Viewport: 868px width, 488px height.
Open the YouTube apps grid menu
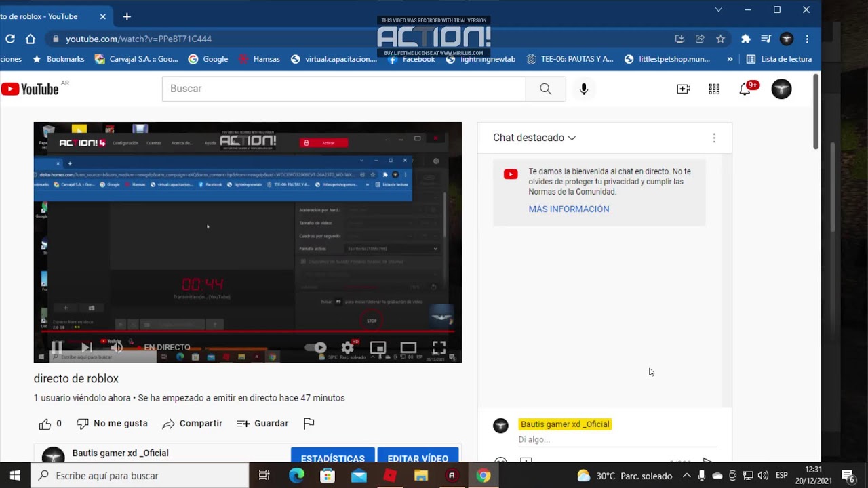coord(714,89)
